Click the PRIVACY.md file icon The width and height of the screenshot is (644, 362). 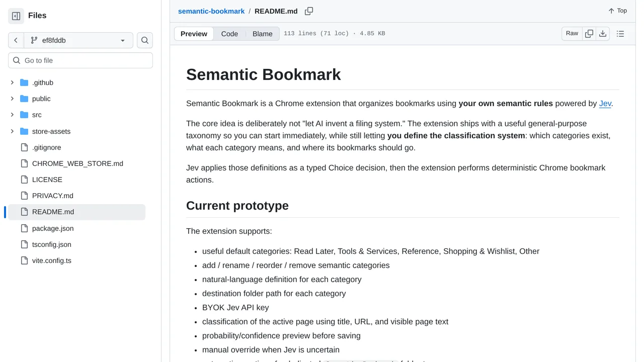click(24, 196)
